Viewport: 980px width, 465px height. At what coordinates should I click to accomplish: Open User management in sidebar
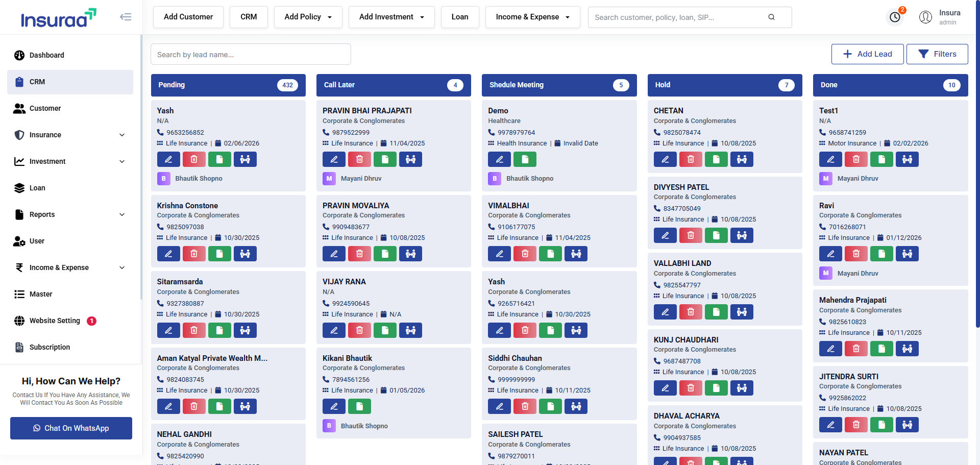(x=70, y=241)
